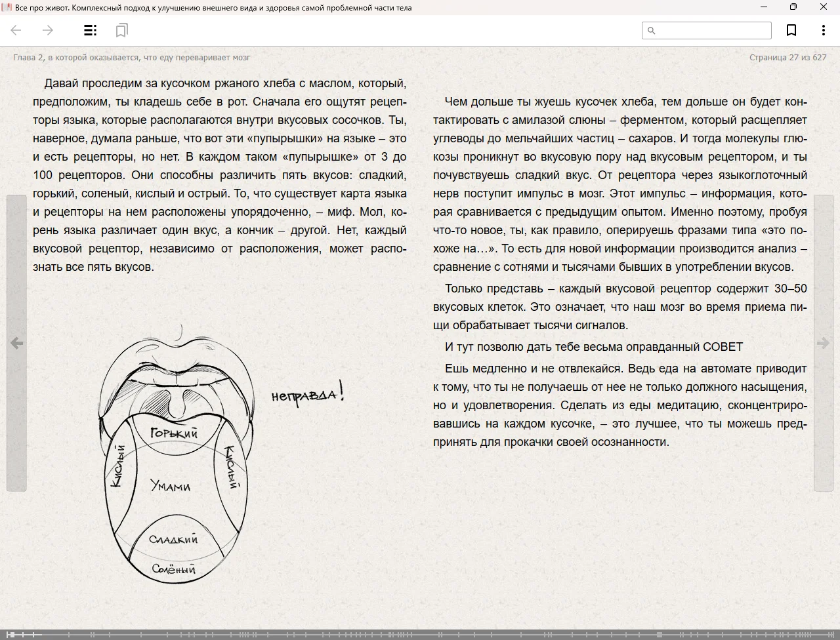Viewport: 840px width, 640px height.
Task: Click the magnifier icon in search box
Action: [652, 31]
